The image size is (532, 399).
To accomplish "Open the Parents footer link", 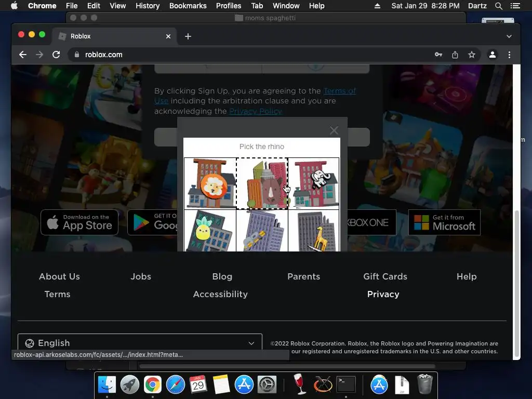I will tap(303, 276).
